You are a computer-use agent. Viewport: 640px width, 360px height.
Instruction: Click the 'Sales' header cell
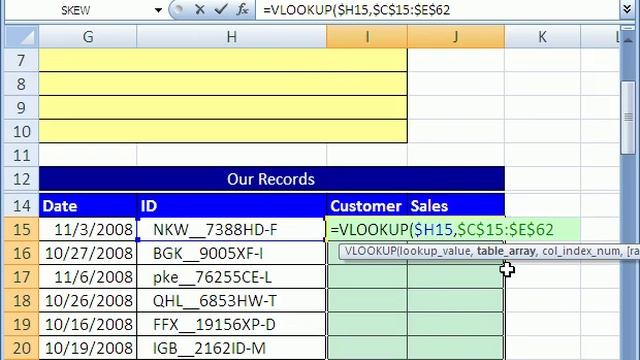456,206
